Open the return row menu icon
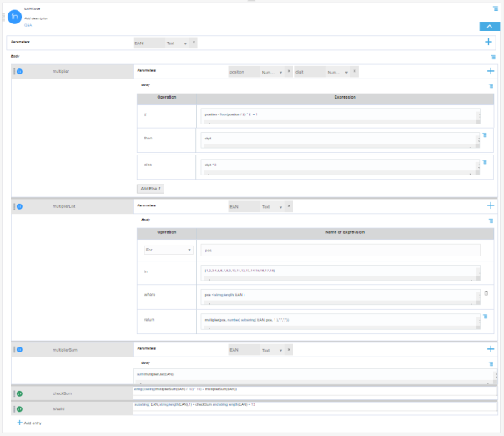This screenshot has height=436, width=504. point(485,317)
